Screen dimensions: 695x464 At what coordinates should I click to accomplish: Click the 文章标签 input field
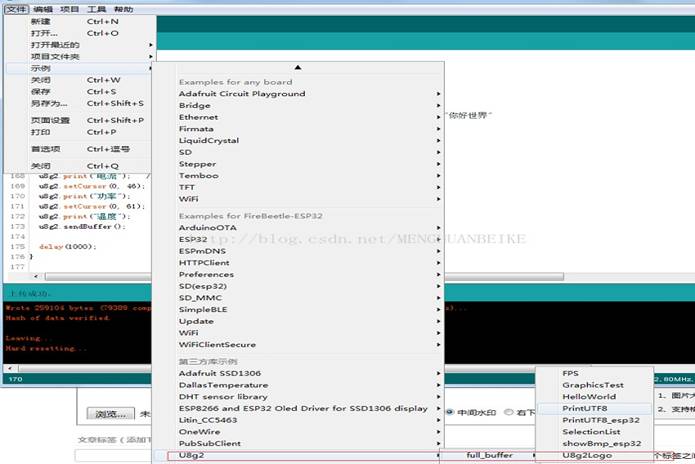click(x=113, y=455)
